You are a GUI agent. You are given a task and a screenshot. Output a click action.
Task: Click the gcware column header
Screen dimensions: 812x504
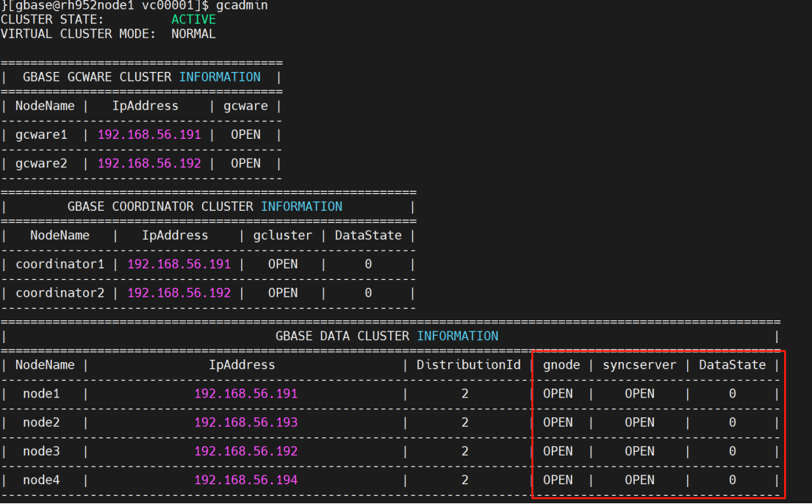(x=245, y=107)
